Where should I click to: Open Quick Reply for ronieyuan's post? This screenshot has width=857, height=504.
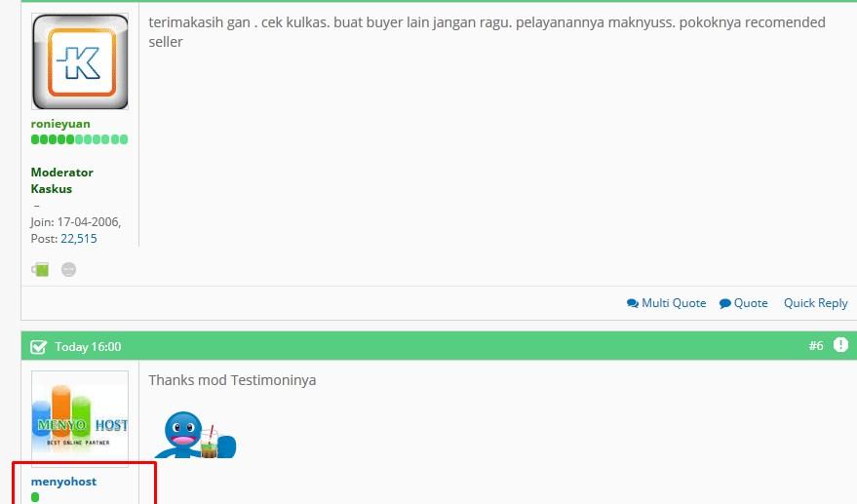click(815, 303)
